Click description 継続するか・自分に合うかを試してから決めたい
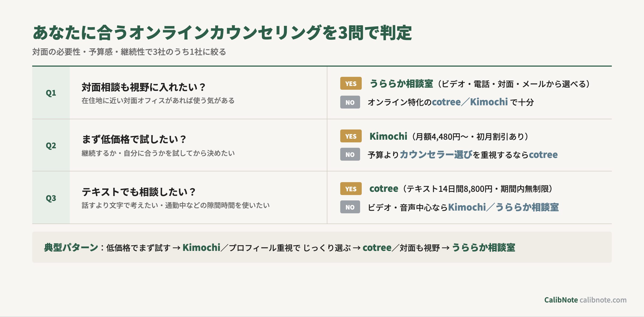644x317 pixels. [x=158, y=153]
